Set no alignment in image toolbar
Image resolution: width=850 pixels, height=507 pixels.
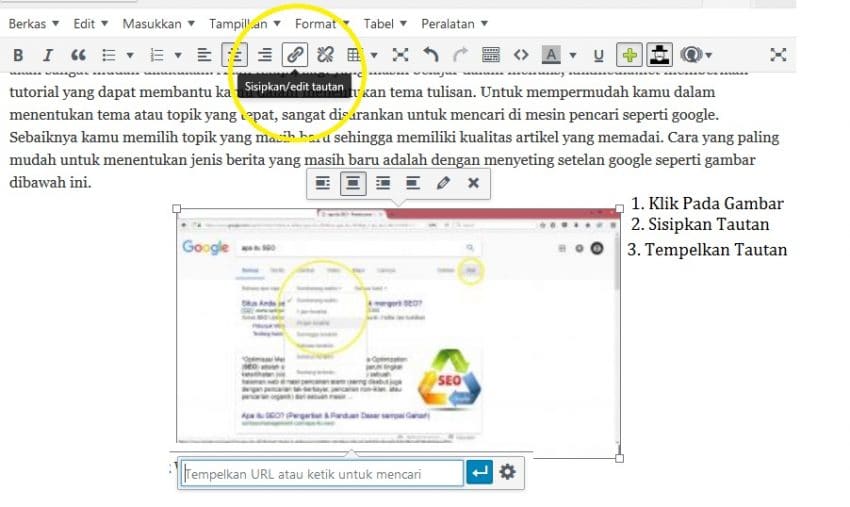click(413, 183)
